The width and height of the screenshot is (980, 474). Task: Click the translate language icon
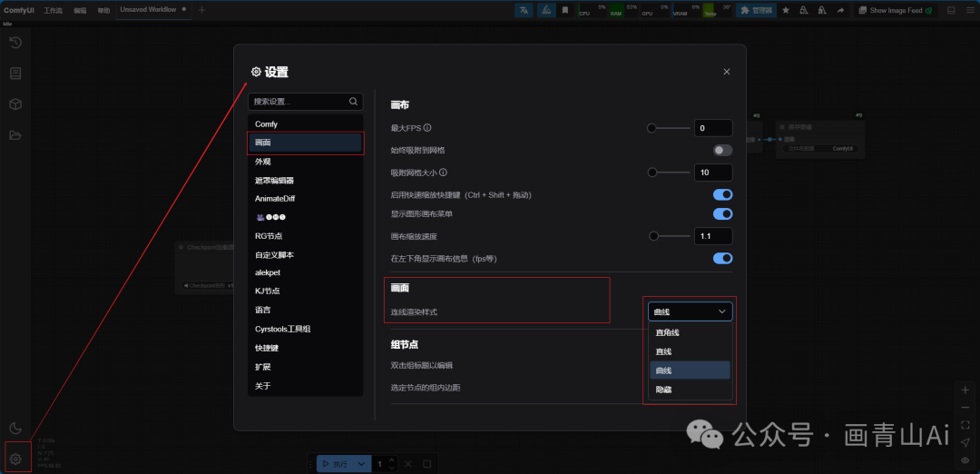[x=524, y=10]
